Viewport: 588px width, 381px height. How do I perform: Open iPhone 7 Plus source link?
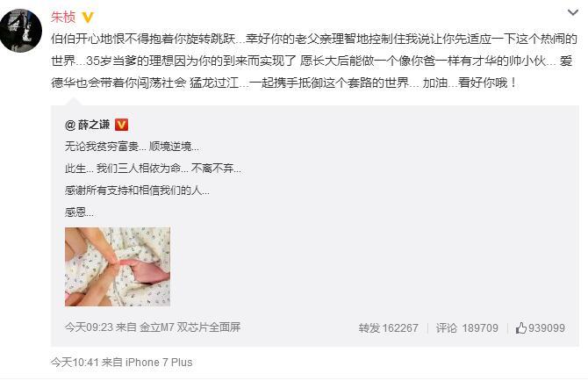[159, 363]
